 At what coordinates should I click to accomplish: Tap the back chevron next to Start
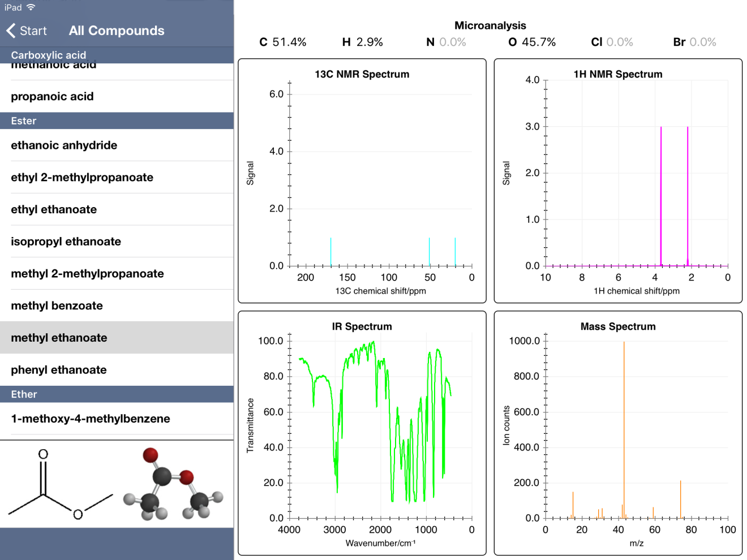tap(11, 31)
